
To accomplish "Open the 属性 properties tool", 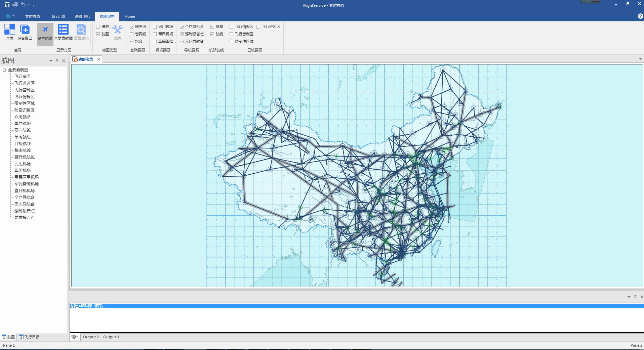I will 118,32.
